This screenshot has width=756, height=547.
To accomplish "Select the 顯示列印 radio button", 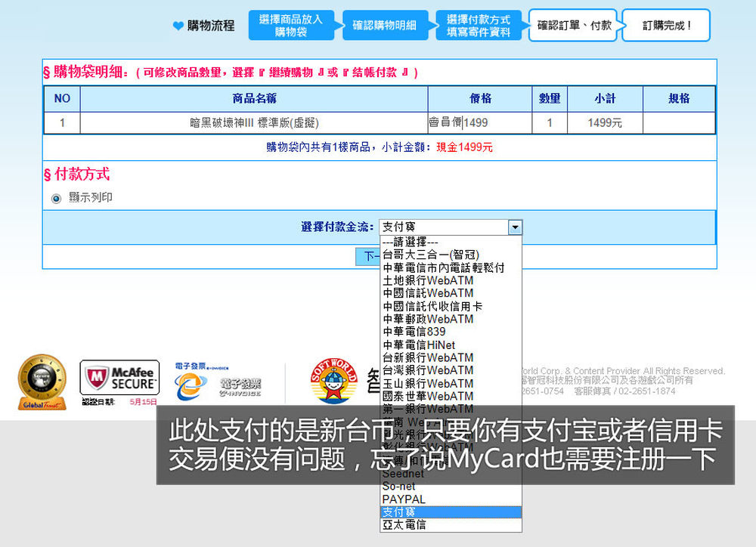I will (x=57, y=199).
